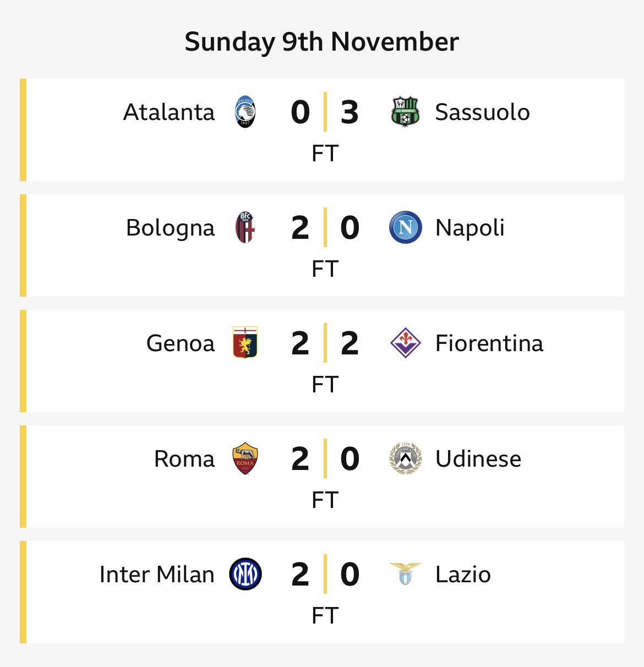Click the Atalanta club crest
This screenshot has width=644, height=667.
tap(245, 112)
